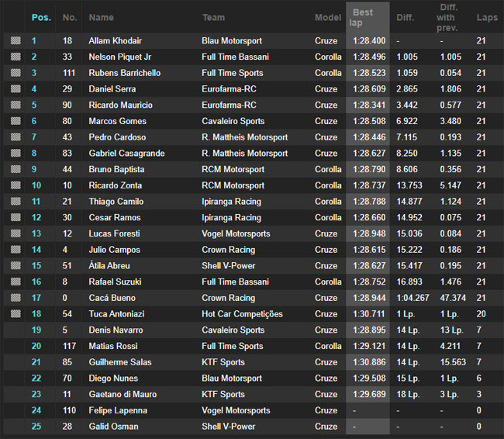Sort by the Model column header

328,17
